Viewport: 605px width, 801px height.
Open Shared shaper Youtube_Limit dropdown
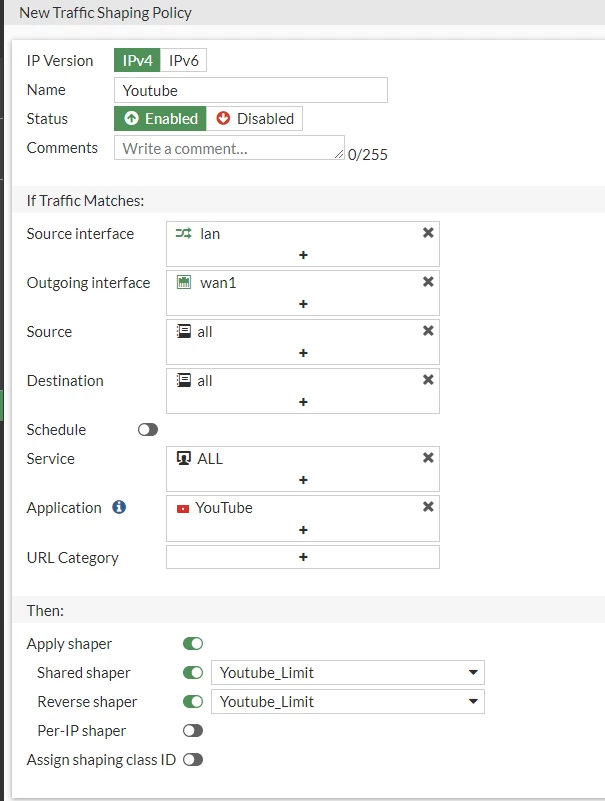click(347, 673)
